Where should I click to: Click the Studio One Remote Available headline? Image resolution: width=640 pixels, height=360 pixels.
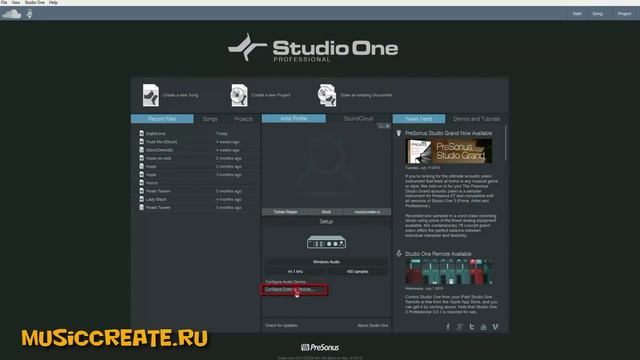pos(438,253)
